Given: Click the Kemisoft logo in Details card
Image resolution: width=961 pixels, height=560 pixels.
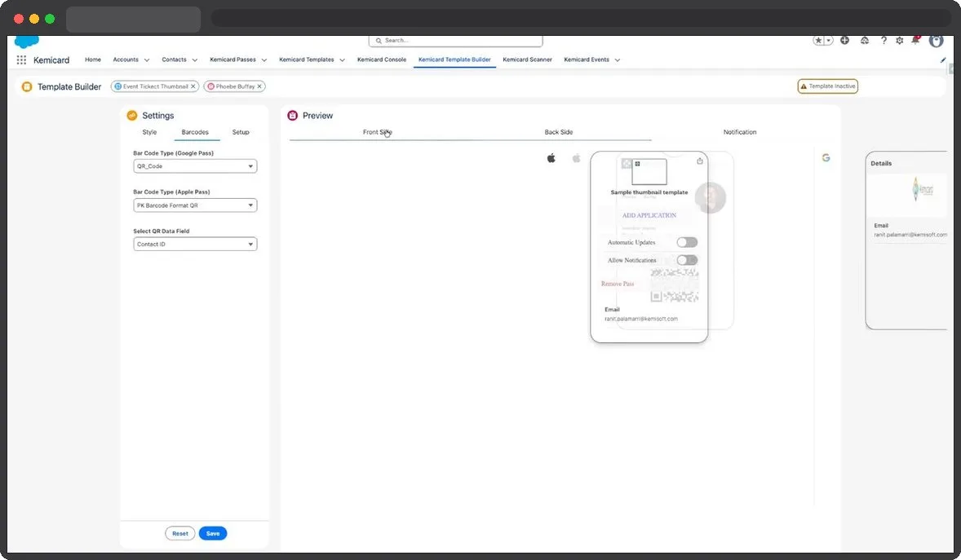Looking at the screenshot, I should point(923,190).
